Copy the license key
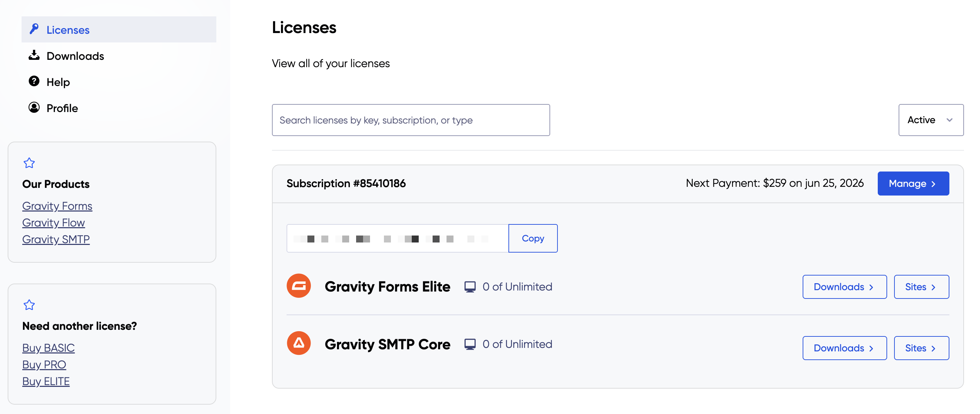This screenshot has height=414, width=980. 533,239
